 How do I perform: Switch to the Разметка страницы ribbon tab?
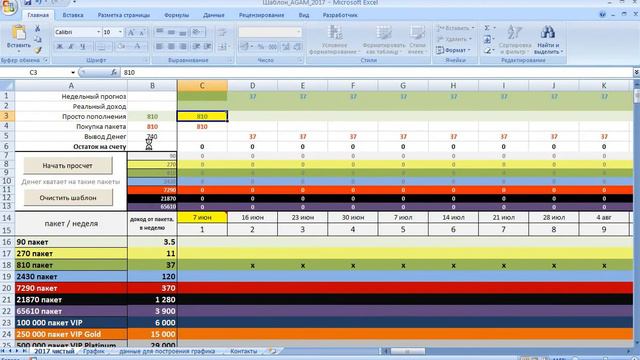click(x=124, y=15)
